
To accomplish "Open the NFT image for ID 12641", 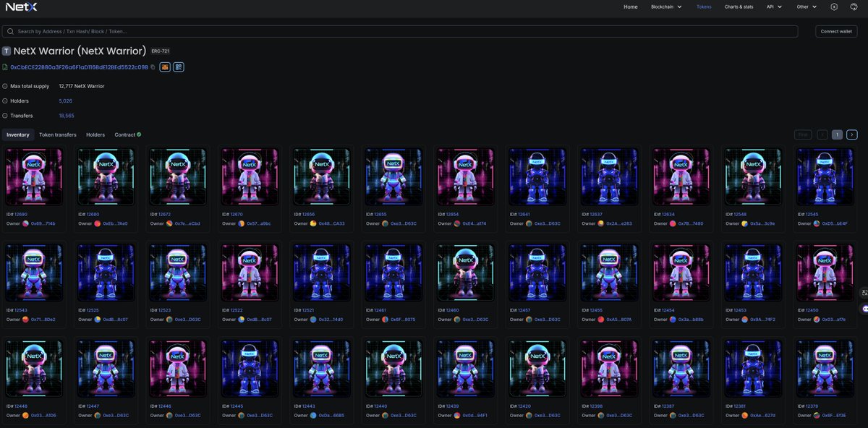I will 537,177.
